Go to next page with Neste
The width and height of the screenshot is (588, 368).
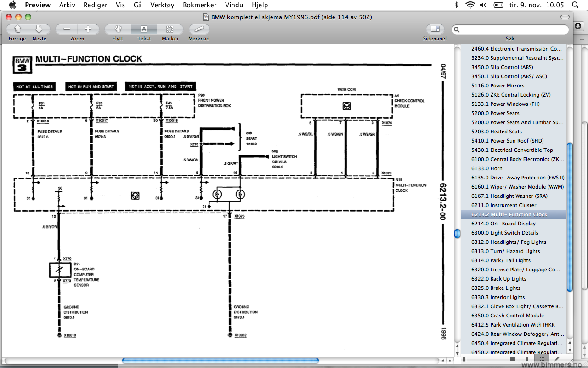(39, 29)
